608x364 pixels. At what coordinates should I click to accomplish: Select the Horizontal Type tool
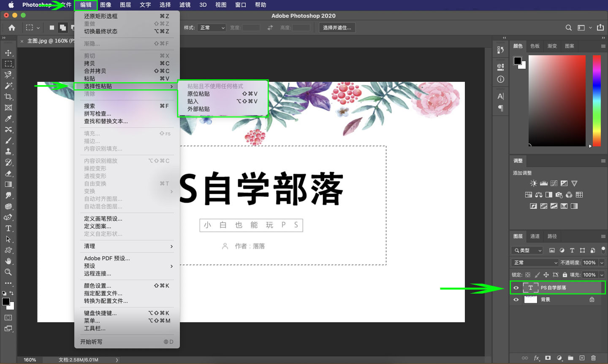[x=8, y=228]
